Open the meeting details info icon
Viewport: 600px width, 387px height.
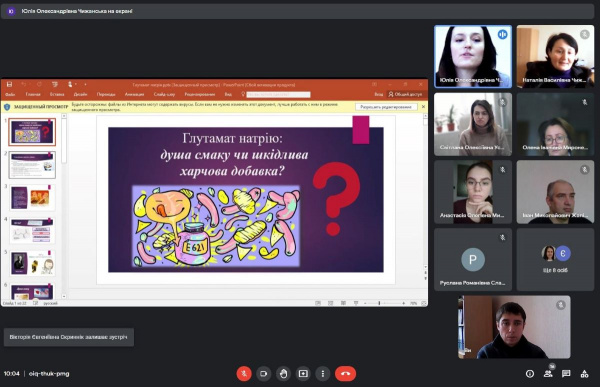530,374
